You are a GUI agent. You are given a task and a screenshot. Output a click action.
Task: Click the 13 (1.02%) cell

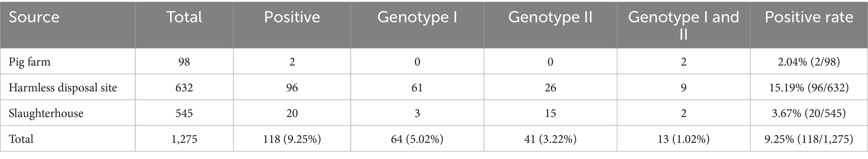pyautogui.click(x=683, y=139)
